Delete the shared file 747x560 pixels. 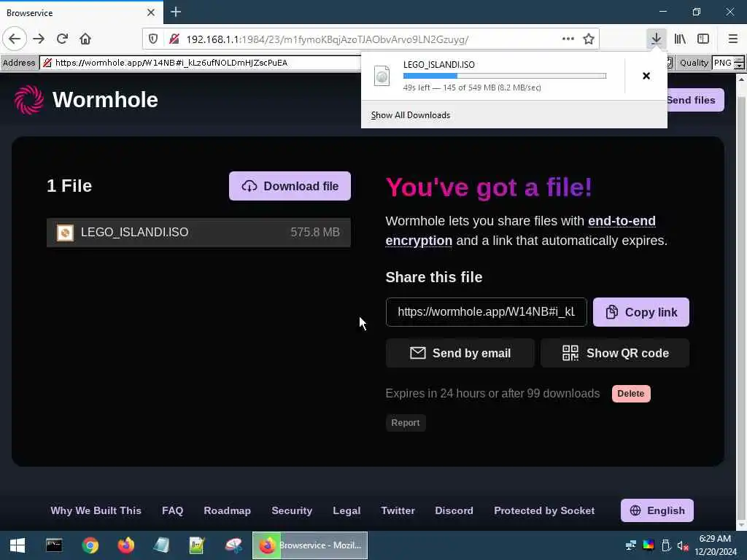(x=631, y=394)
